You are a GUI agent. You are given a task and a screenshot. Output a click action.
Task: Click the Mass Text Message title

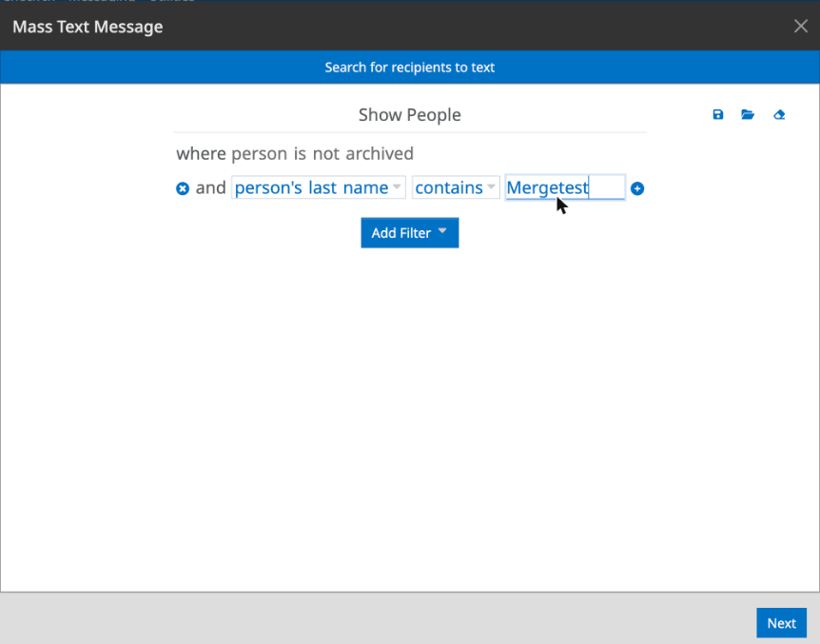(88, 27)
